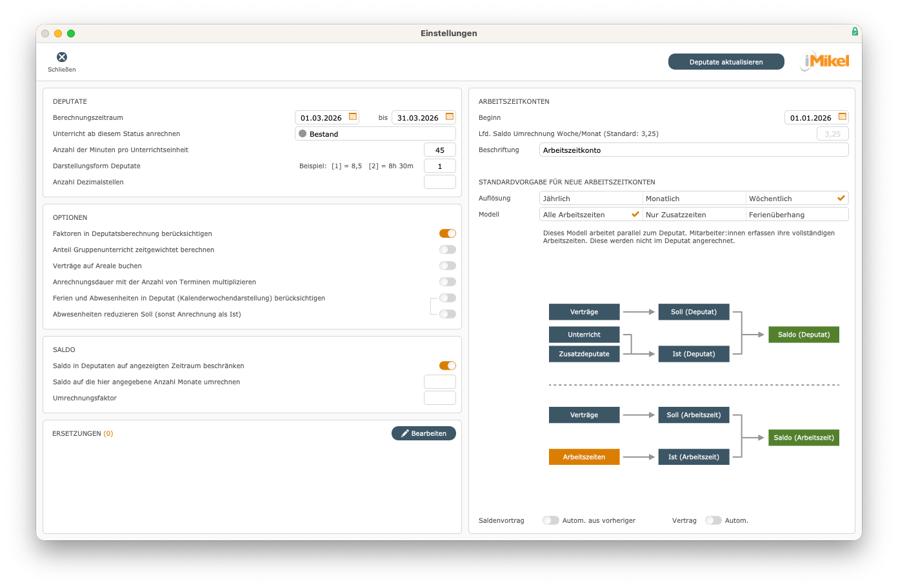
Task: Select Jährlich as Auflösung
Action: click(x=590, y=199)
